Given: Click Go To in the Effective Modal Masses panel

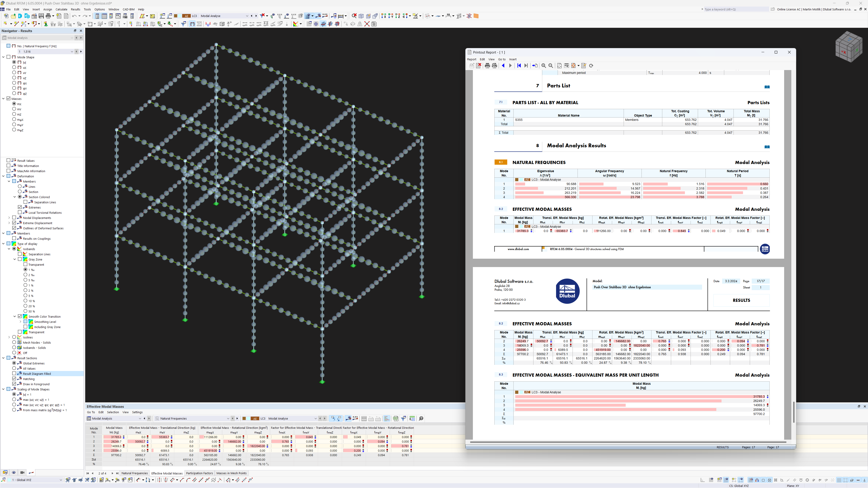Looking at the screenshot, I should pos(91,412).
